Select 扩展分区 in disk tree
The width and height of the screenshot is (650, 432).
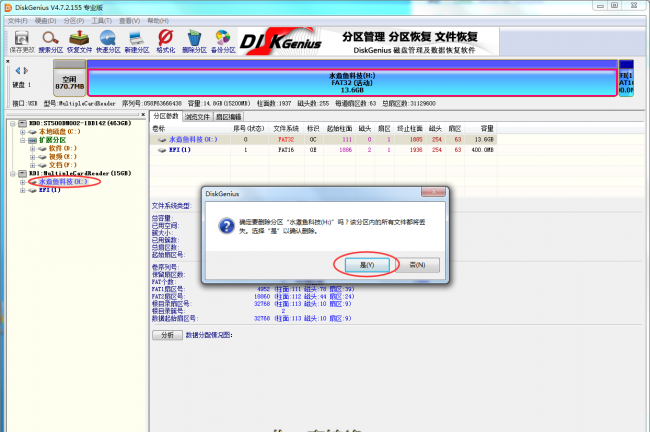[53, 140]
